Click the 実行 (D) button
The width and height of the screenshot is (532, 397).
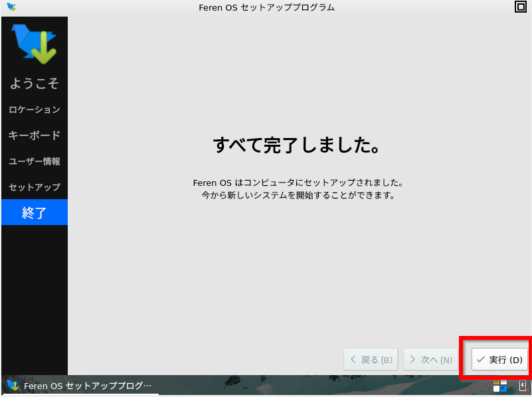coord(499,359)
